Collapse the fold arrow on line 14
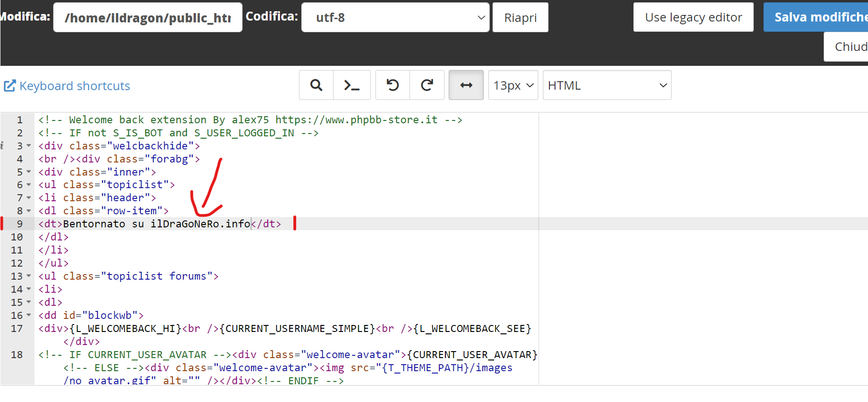Screen dimensions: 868x402 pyautogui.click(x=29, y=289)
